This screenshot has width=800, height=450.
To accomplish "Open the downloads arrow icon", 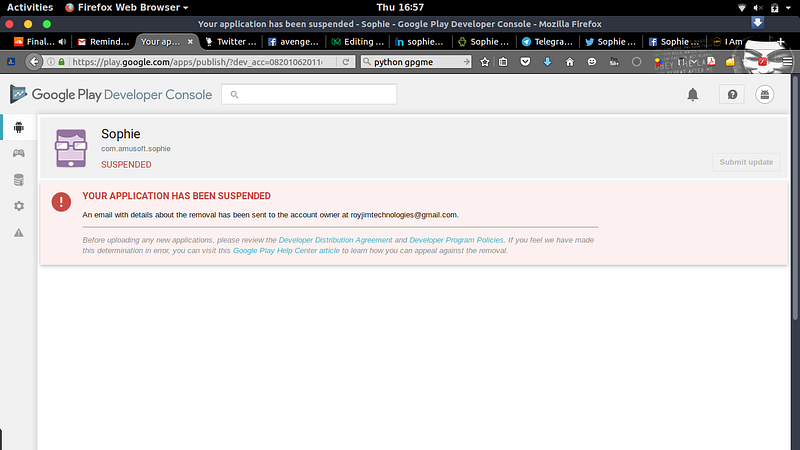I will (547, 62).
